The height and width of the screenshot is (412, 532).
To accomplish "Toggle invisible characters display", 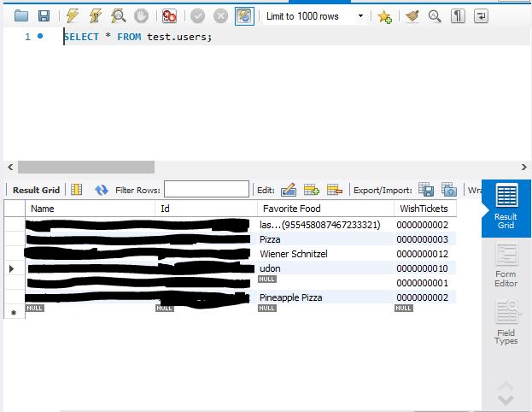I will 459,16.
